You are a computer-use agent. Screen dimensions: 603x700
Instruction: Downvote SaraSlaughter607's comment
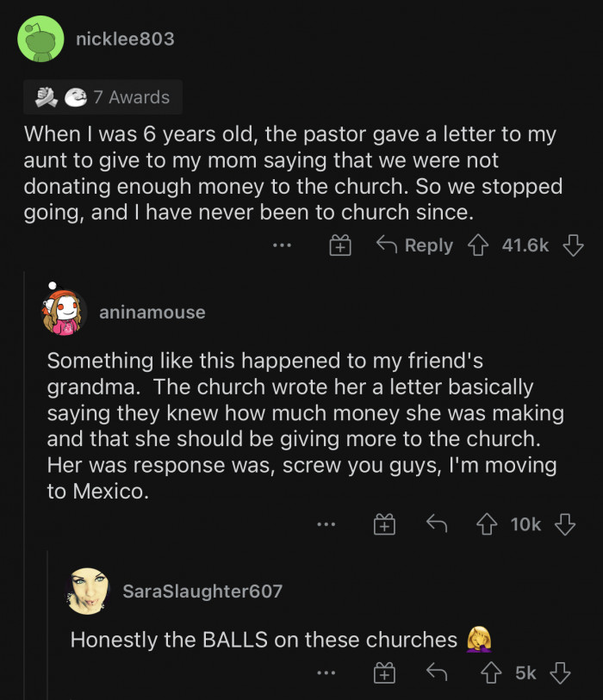[x=561, y=672]
